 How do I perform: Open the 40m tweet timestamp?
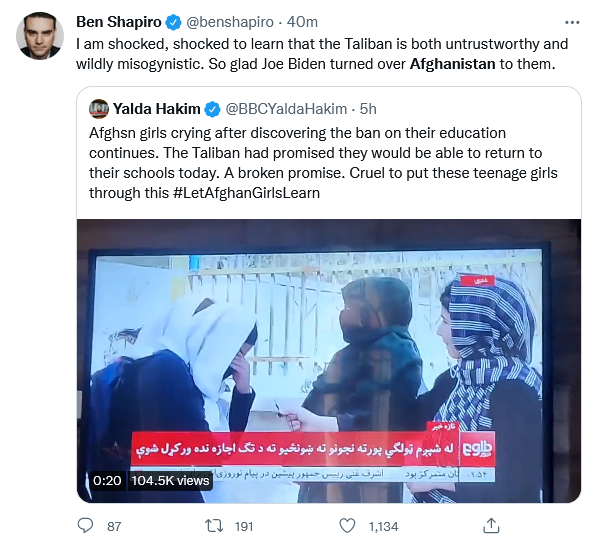[302, 22]
